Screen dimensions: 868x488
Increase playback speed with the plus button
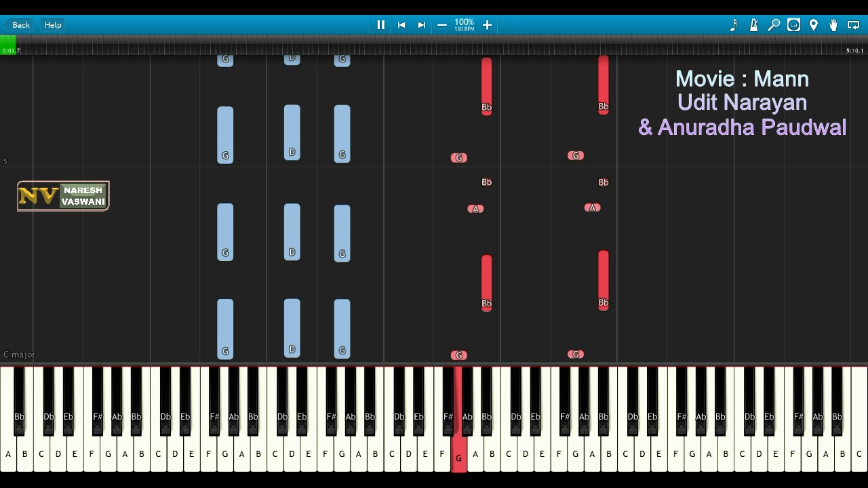pos(487,25)
